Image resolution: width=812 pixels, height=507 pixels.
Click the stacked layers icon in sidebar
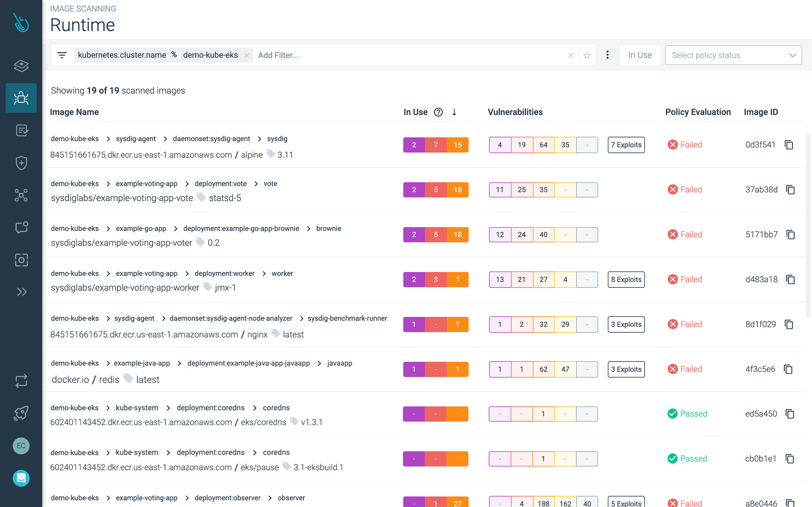click(x=21, y=66)
